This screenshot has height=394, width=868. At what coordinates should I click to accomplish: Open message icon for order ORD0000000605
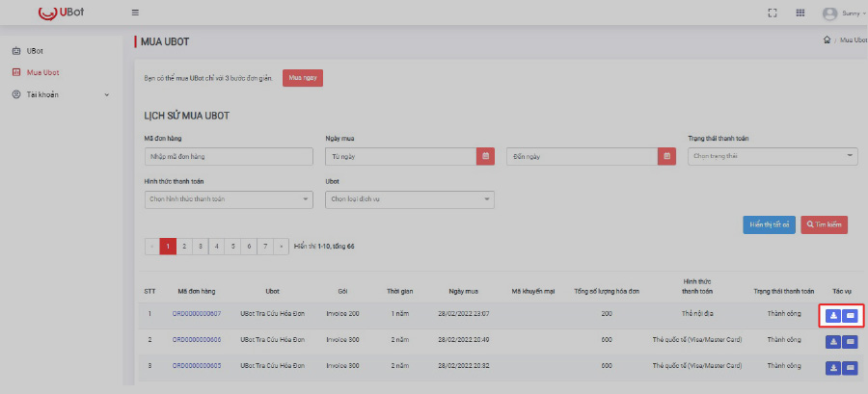(x=851, y=367)
